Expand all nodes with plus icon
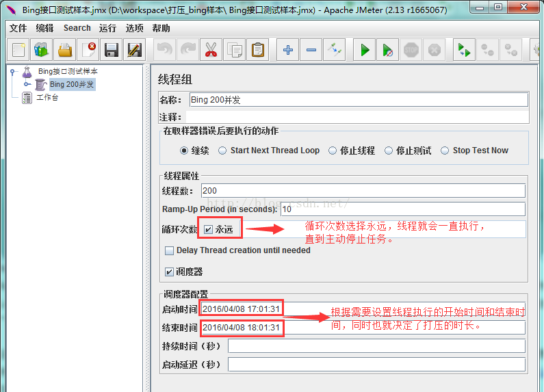Screen dimensions: 544x392 (x=287, y=50)
